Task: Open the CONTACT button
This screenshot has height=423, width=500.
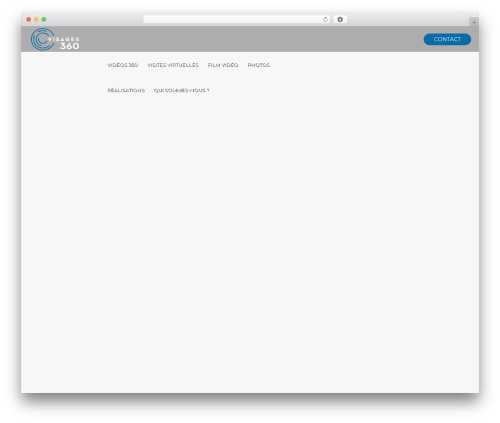Action: coord(447,39)
